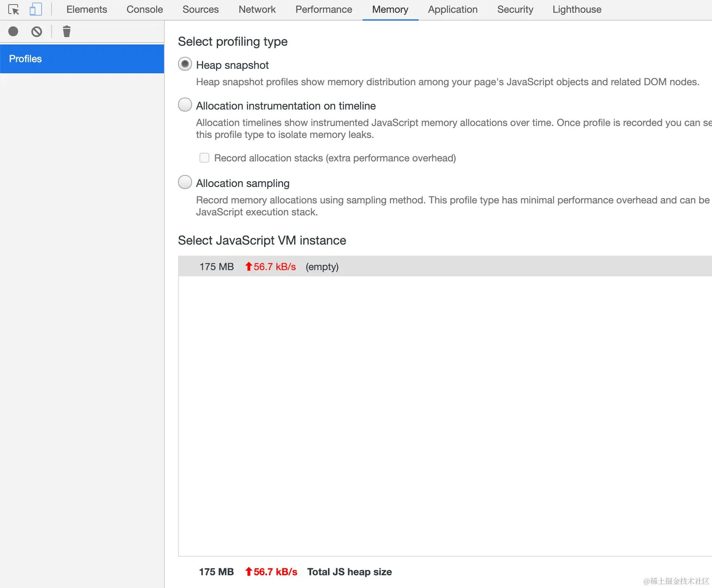This screenshot has height=588, width=712.
Task: Click the trash can collect garbage icon
Action: click(x=67, y=31)
